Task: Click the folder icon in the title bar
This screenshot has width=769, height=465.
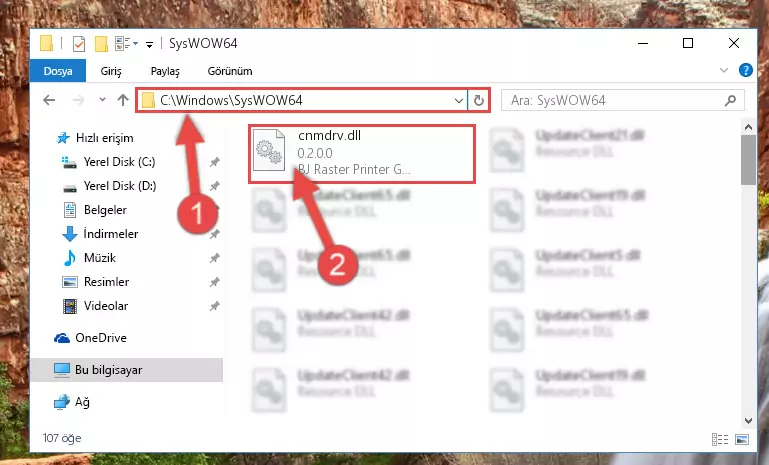Action: [47, 44]
